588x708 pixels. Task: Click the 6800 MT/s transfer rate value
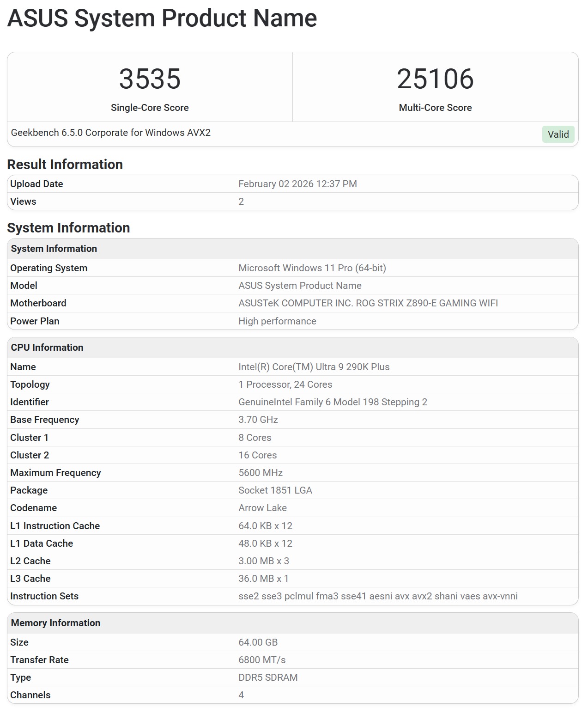[262, 660]
